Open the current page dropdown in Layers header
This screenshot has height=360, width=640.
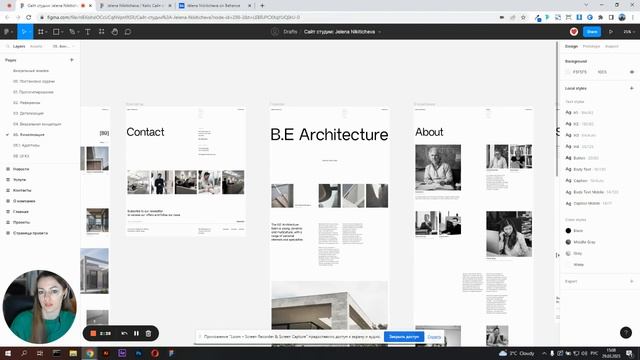pyautogui.click(x=63, y=47)
